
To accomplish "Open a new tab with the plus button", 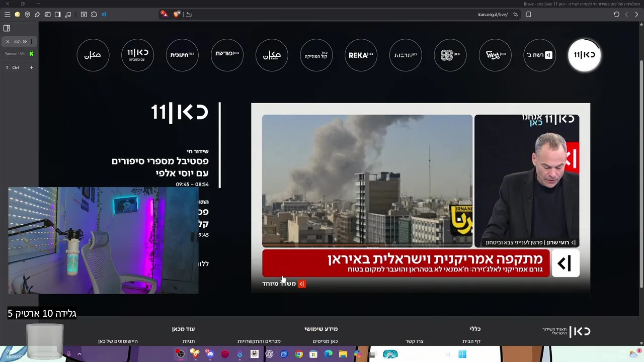I will [x=31, y=67].
